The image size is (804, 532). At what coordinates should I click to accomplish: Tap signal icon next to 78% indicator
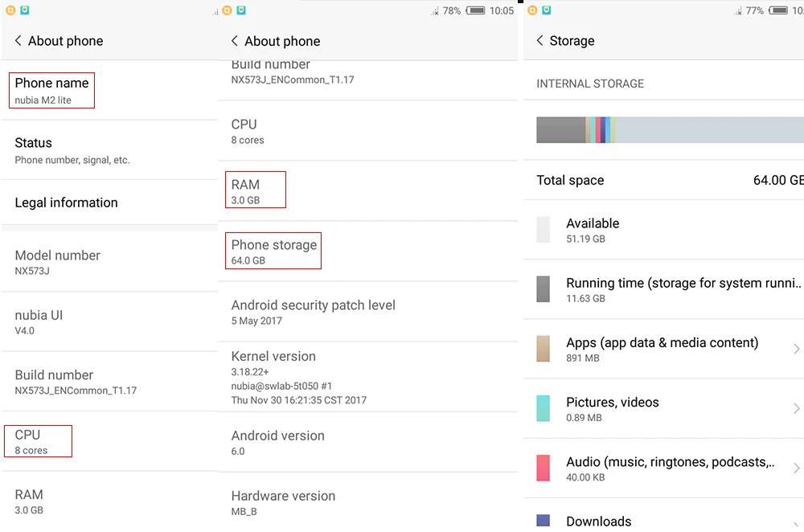pos(435,10)
